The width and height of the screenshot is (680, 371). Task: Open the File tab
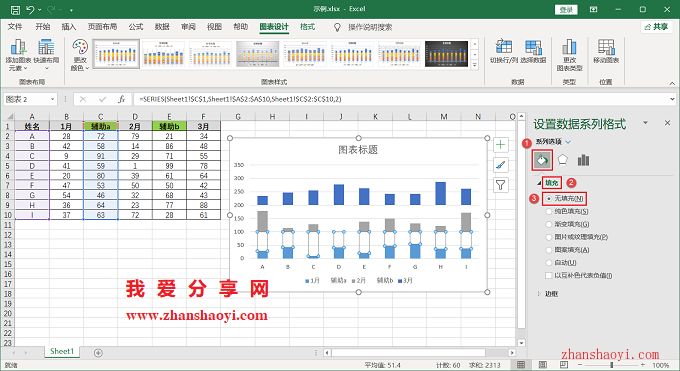coord(15,27)
